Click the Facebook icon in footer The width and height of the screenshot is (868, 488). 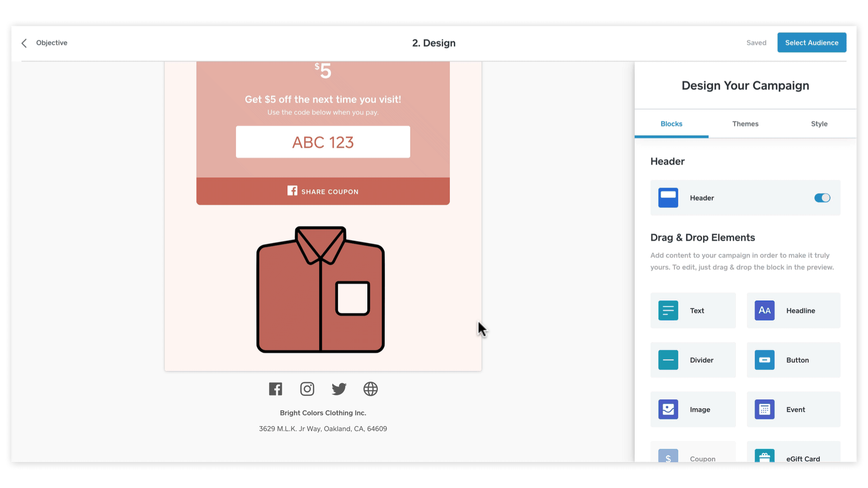pyautogui.click(x=275, y=389)
